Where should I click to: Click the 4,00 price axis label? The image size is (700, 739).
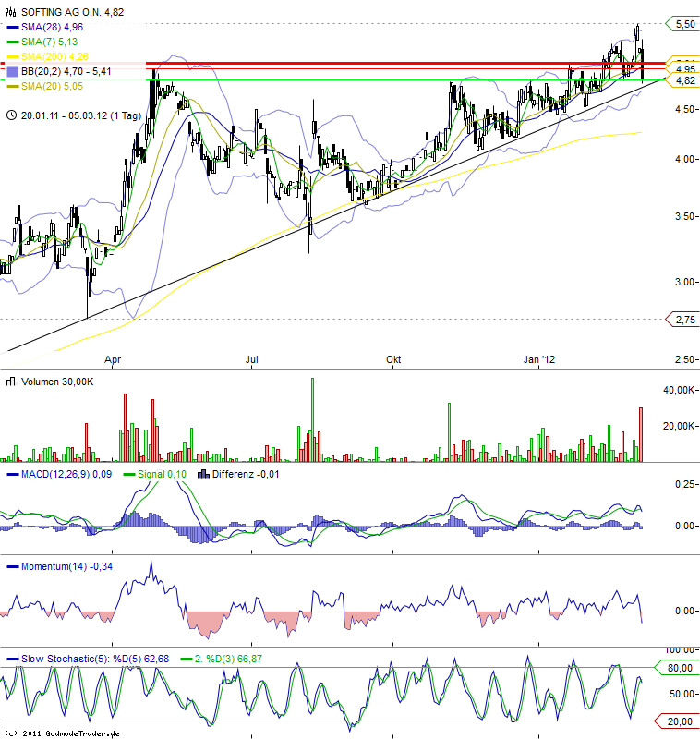(685, 159)
